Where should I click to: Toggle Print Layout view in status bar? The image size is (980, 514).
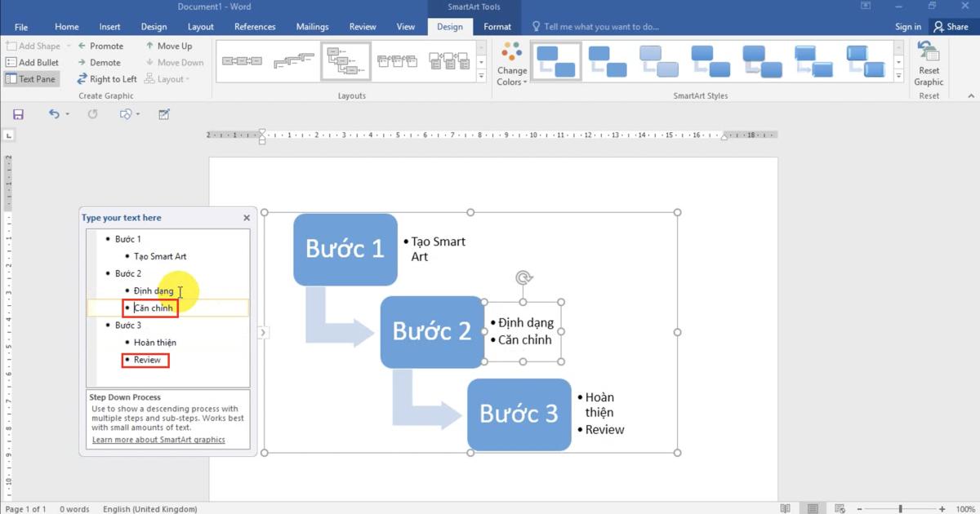click(x=811, y=508)
